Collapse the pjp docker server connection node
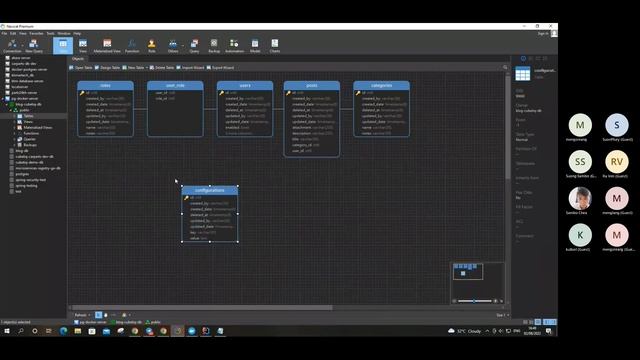The height and width of the screenshot is (360, 640). point(3,98)
